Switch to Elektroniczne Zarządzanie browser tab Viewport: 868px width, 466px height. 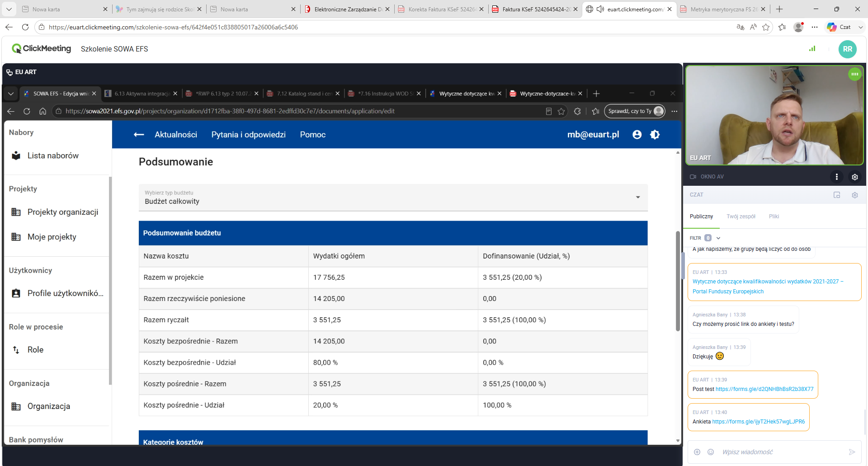[347, 9]
